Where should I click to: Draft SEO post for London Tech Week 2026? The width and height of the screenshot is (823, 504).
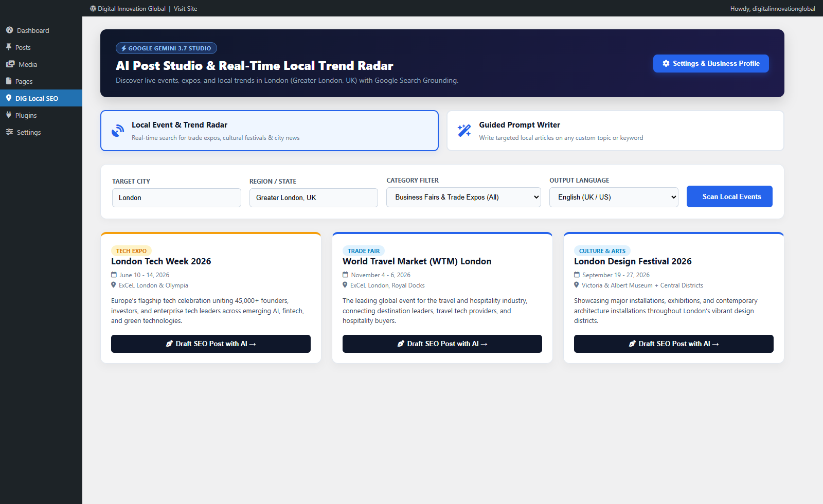(x=211, y=344)
